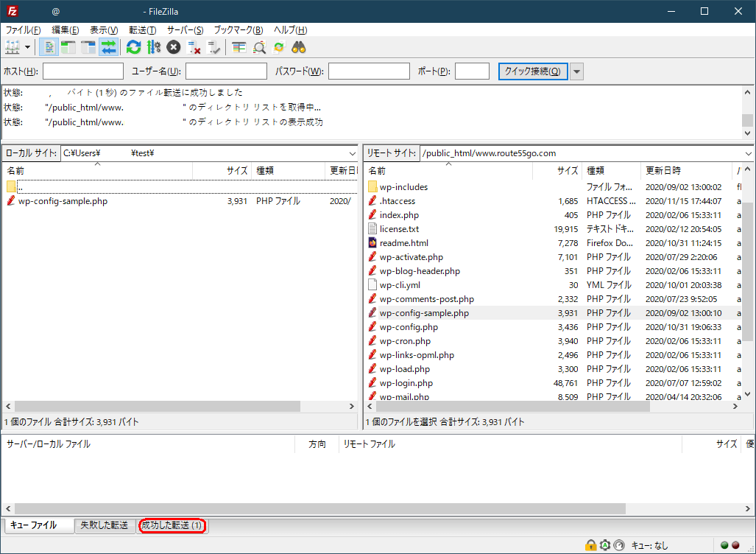Open the directory listing filters icon
The height and width of the screenshot is (554, 756).
[239, 47]
